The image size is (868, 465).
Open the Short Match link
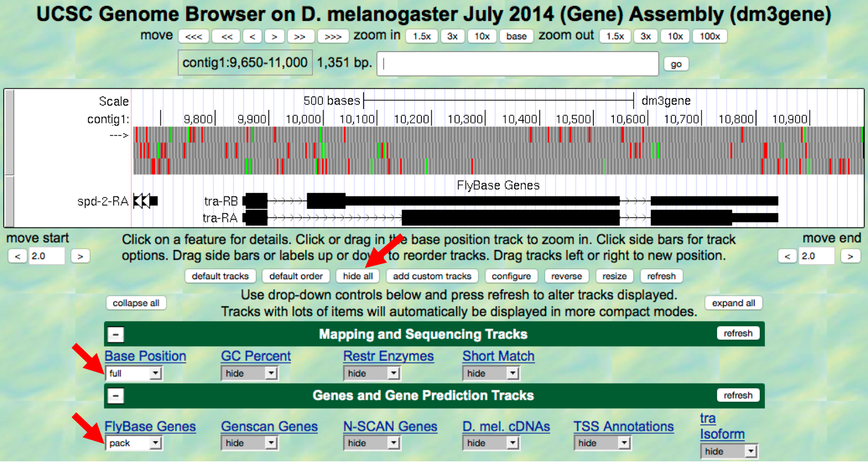pyautogui.click(x=498, y=356)
